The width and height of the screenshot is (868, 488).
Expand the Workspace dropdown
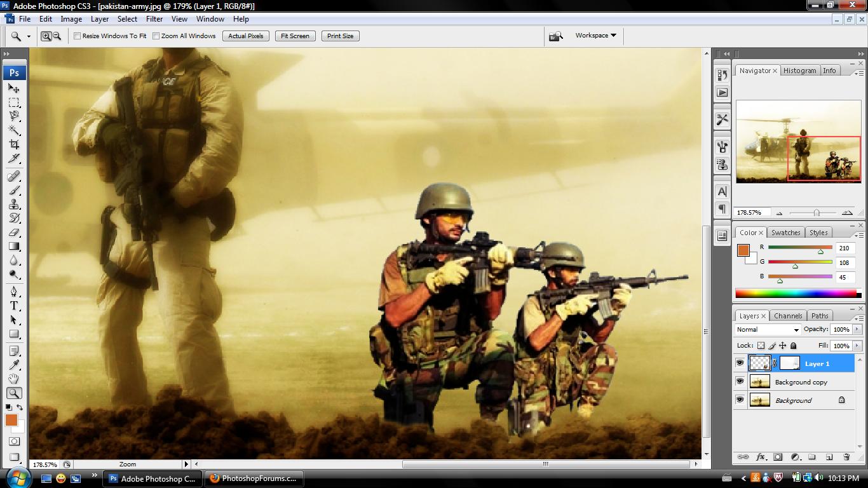pos(595,36)
